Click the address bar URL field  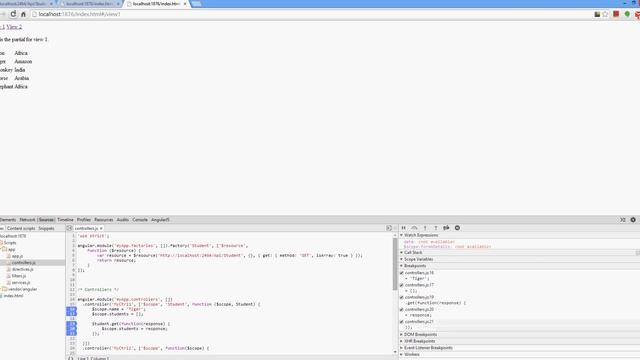pos(310,14)
